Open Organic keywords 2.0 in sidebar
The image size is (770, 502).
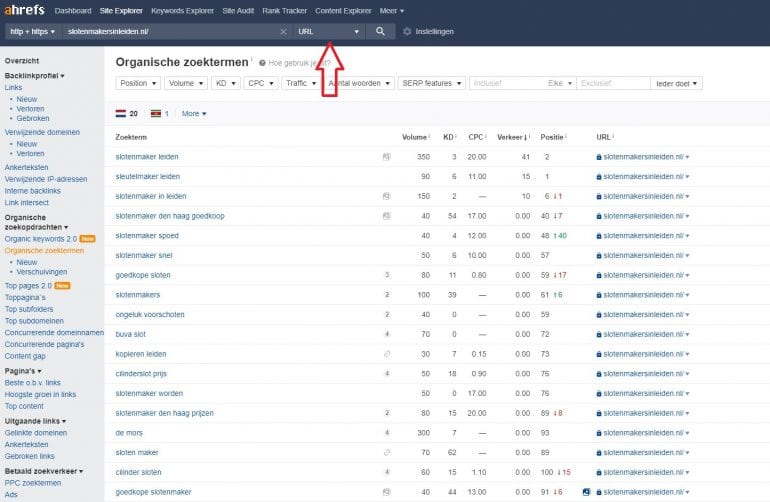(x=41, y=239)
